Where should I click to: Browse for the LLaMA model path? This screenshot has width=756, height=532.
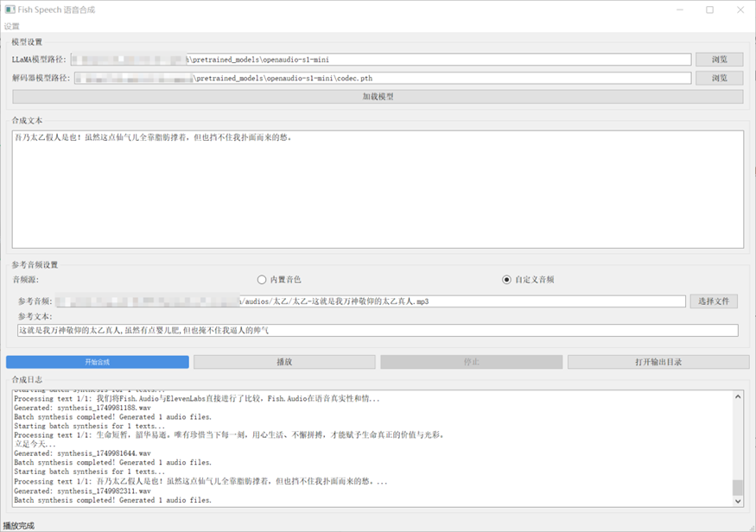coord(719,60)
